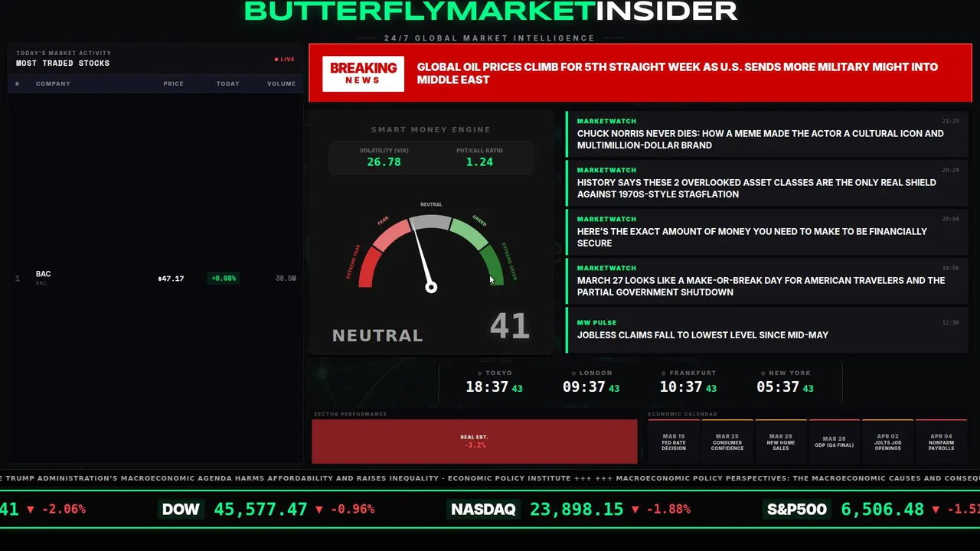Click the Breaking News badge
Image resolution: width=980 pixels, height=551 pixels.
(363, 73)
